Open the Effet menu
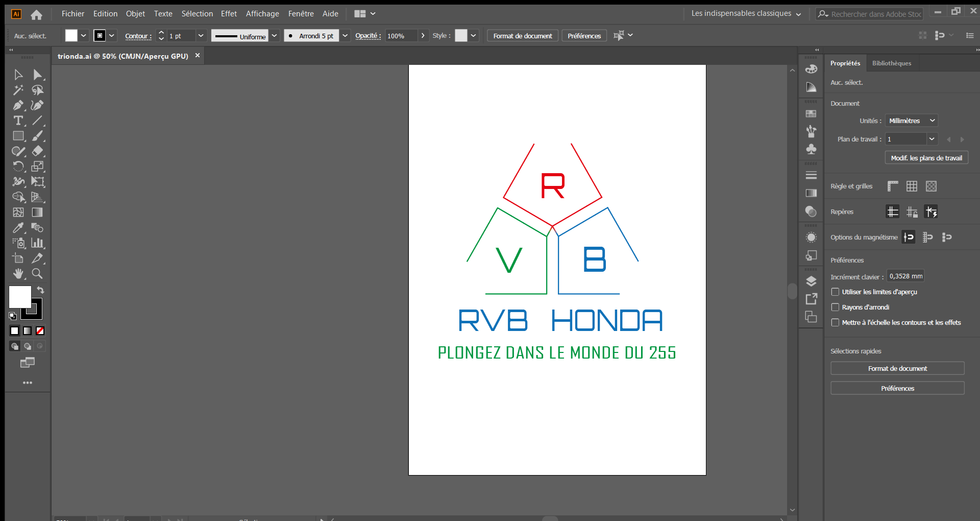The image size is (980, 521). pyautogui.click(x=229, y=14)
